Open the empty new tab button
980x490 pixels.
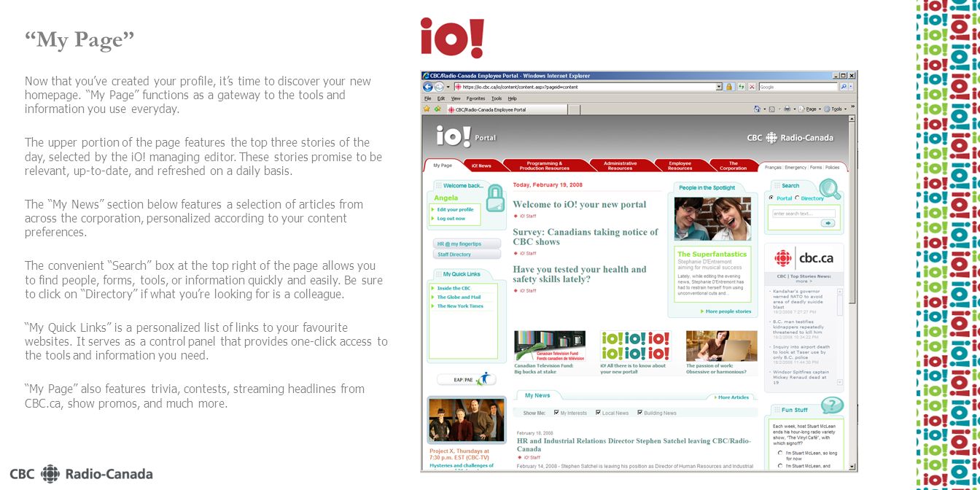[574, 109]
